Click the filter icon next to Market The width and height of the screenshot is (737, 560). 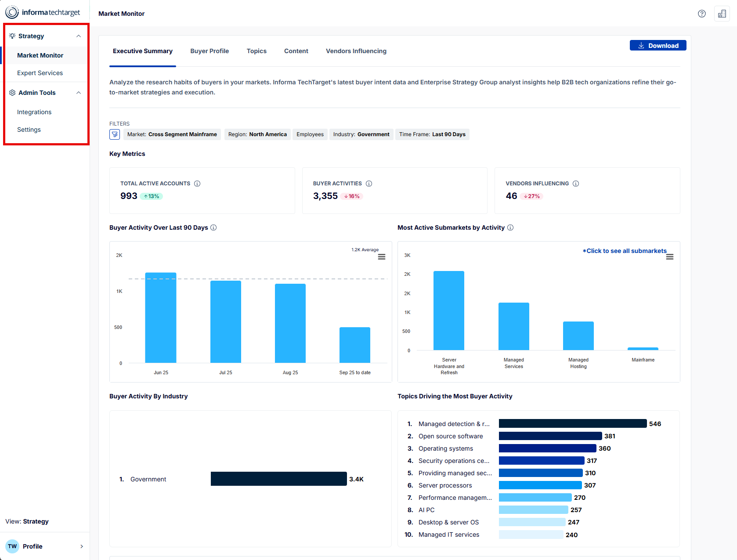(x=115, y=134)
